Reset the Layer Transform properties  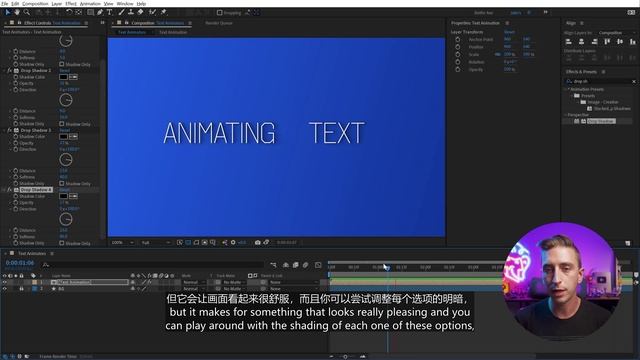click(509, 32)
